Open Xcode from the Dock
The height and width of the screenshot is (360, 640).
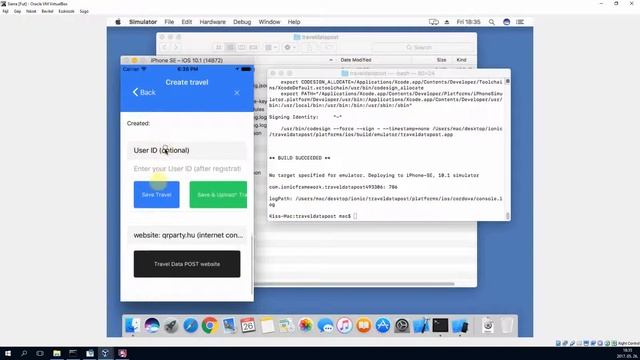pyautogui.click(x=421, y=325)
